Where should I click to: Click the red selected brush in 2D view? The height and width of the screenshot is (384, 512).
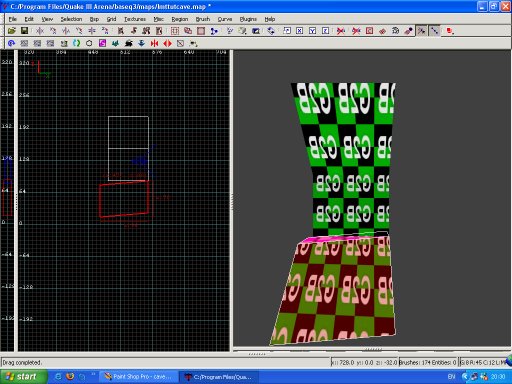click(124, 199)
